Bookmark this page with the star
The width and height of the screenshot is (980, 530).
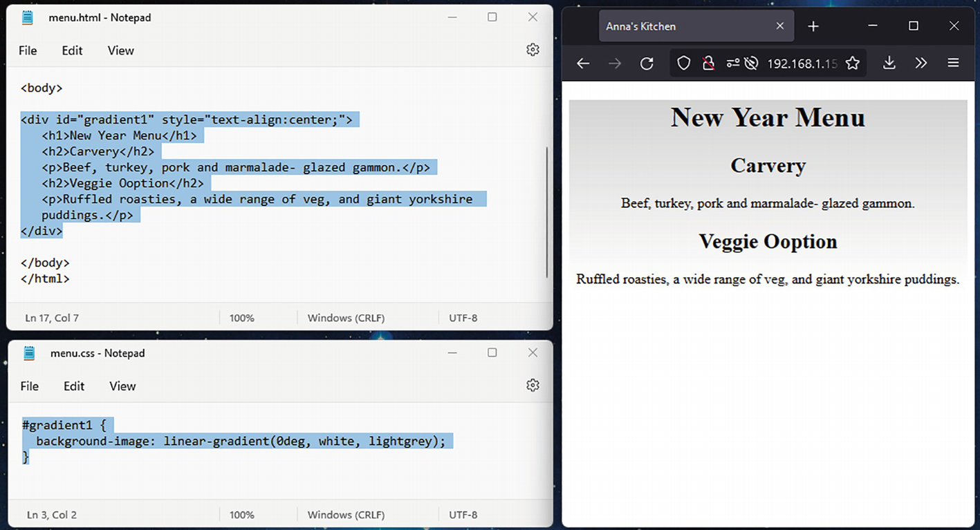coord(852,64)
